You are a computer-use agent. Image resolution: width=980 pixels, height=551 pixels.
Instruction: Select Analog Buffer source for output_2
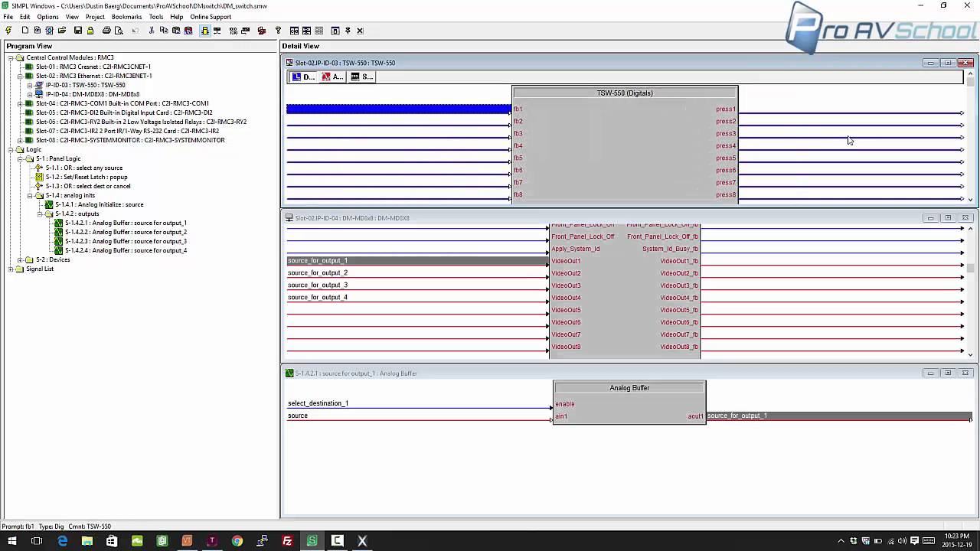coord(126,232)
